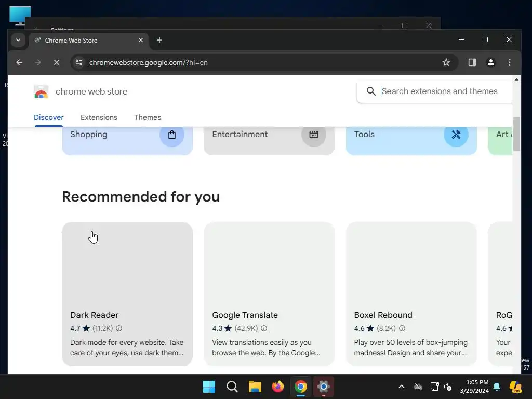The image size is (532, 399).
Task: Bookmark this page with the star icon
Action: (x=446, y=62)
